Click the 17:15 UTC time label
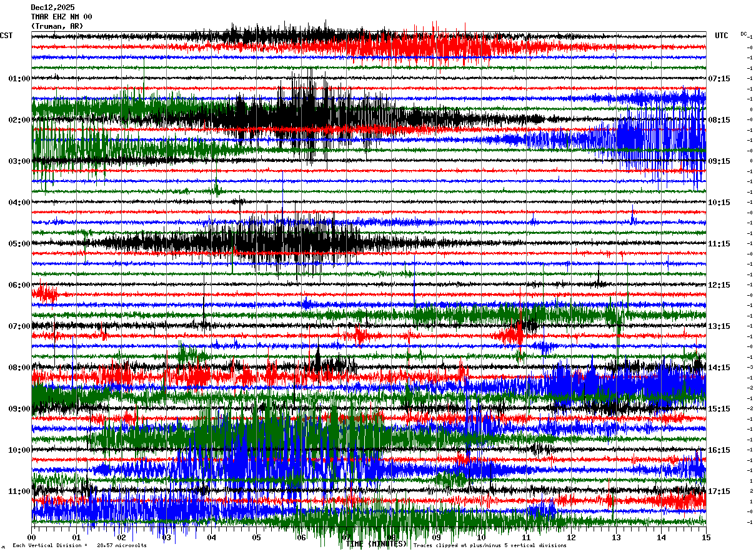This screenshot has width=756, height=554. (719, 491)
